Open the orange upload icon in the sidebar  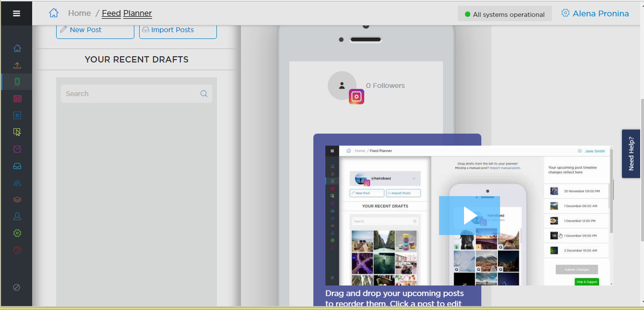click(17, 65)
